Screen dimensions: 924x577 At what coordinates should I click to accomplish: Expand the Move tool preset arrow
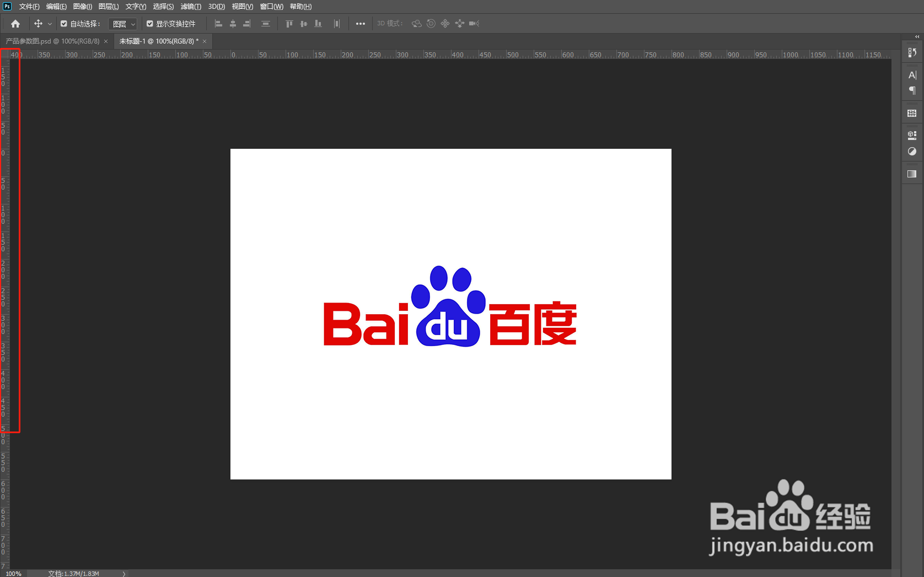pos(50,24)
